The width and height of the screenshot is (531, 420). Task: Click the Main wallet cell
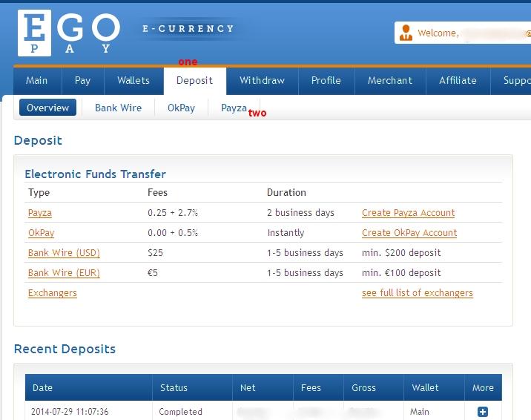tap(420, 412)
